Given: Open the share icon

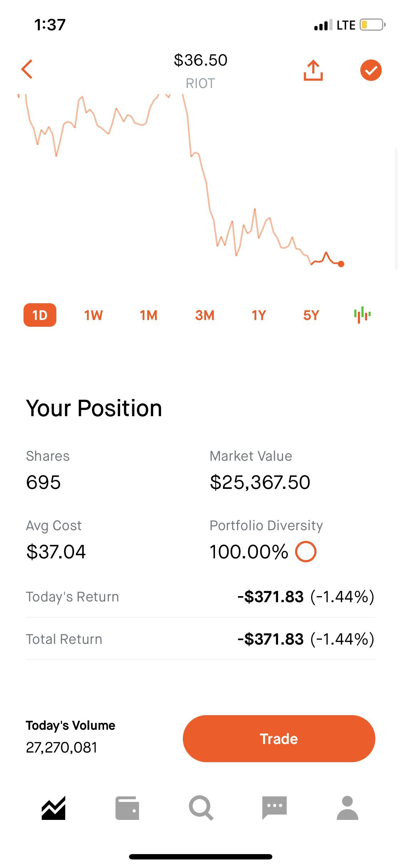Looking at the screenshot, I should (313, 70).
